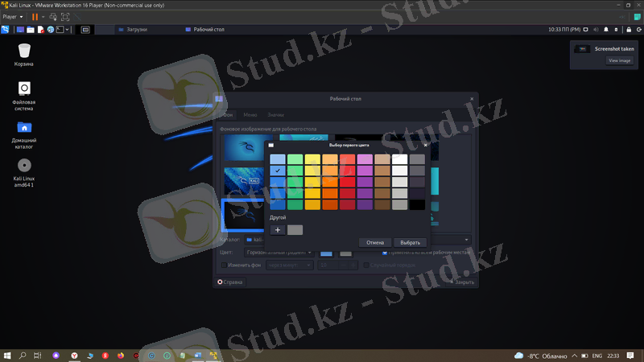
Task: Click the Kali panel volume icon
Action: [596, 30]
